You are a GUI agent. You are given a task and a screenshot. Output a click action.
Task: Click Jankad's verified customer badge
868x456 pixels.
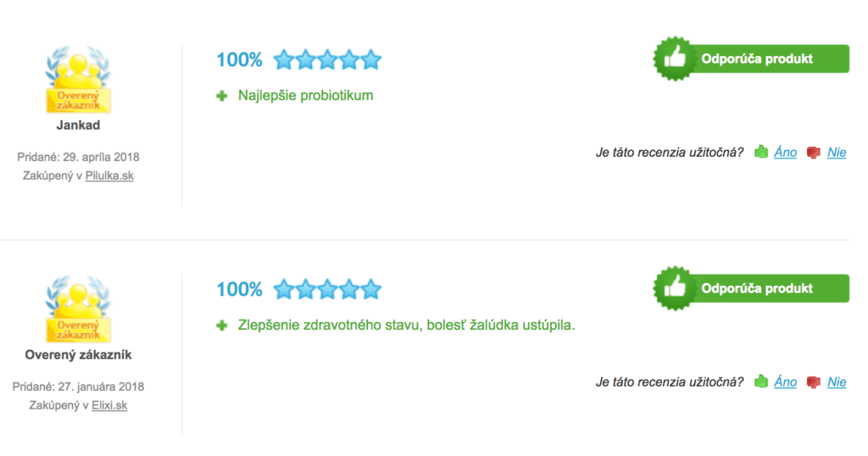[x=78, y=80]
